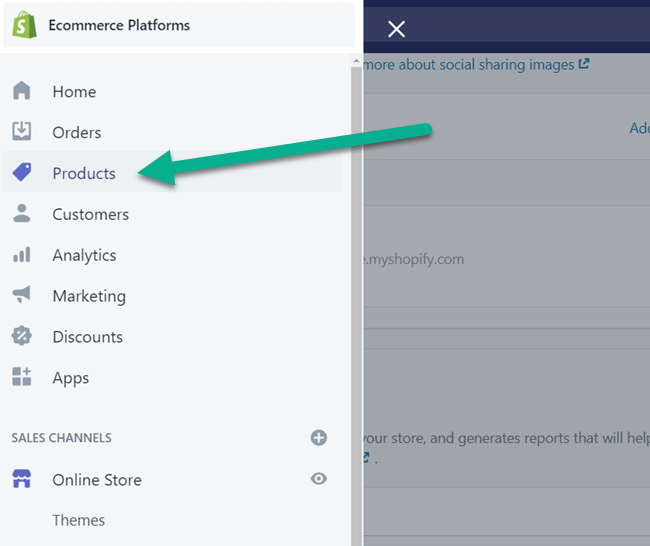This screenshot has height=546, width=650.
Task: Click the Orders inbox icon
Action: point(22,132)
